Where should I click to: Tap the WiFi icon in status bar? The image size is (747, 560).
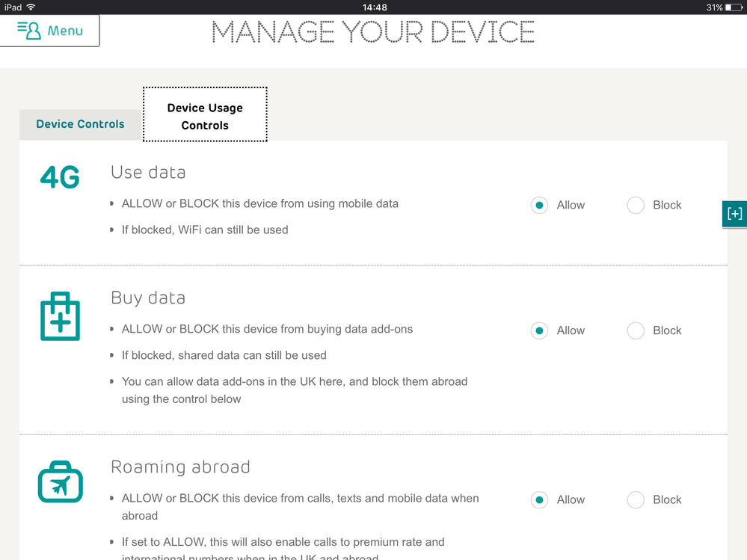(31, 7)
